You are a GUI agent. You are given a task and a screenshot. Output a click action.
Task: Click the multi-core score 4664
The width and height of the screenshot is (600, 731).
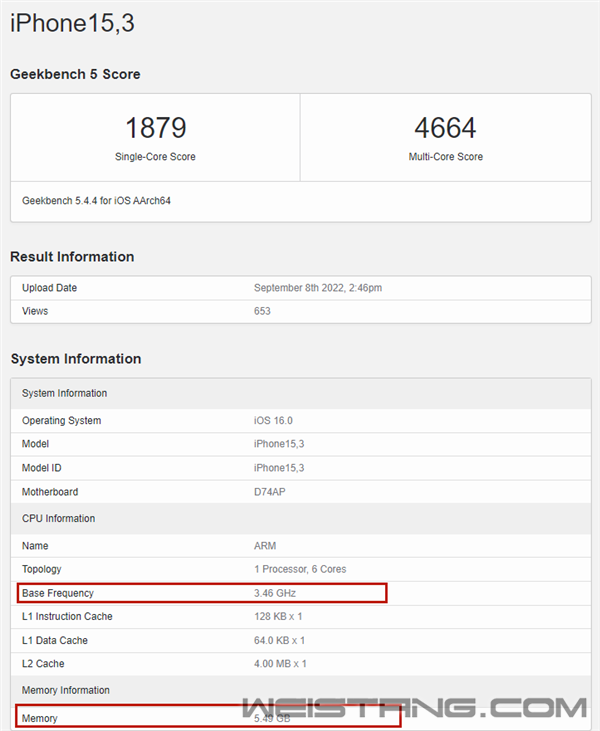(x=445, y=128)
